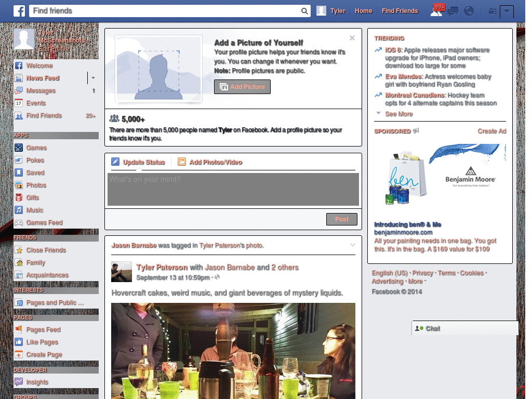532x399 pixels.
Task: Click the Facebook logo
Action: click(19, 10)
